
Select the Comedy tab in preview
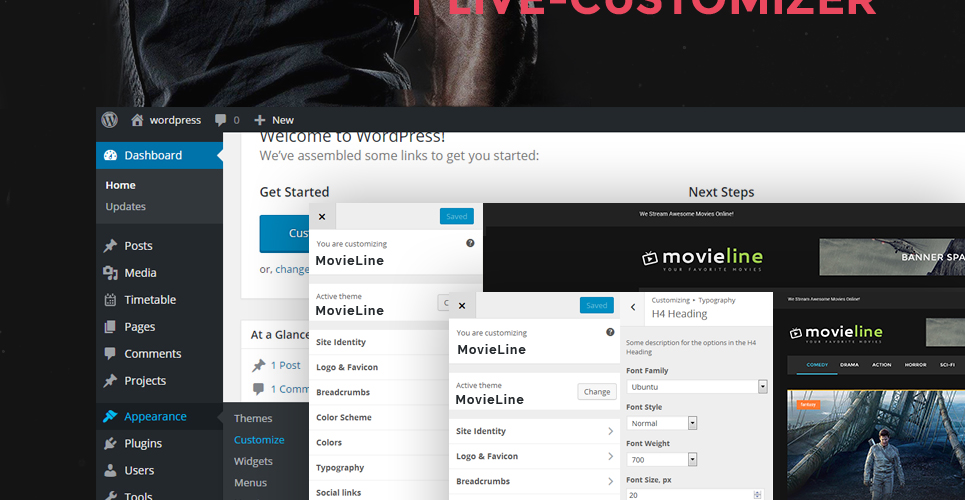817,365
